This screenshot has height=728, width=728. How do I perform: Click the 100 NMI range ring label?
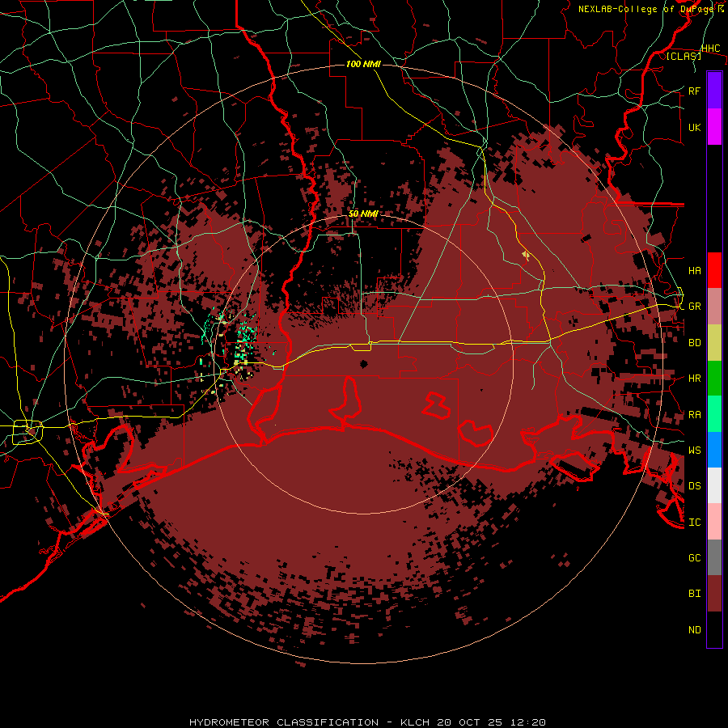(x=363, y=64)
